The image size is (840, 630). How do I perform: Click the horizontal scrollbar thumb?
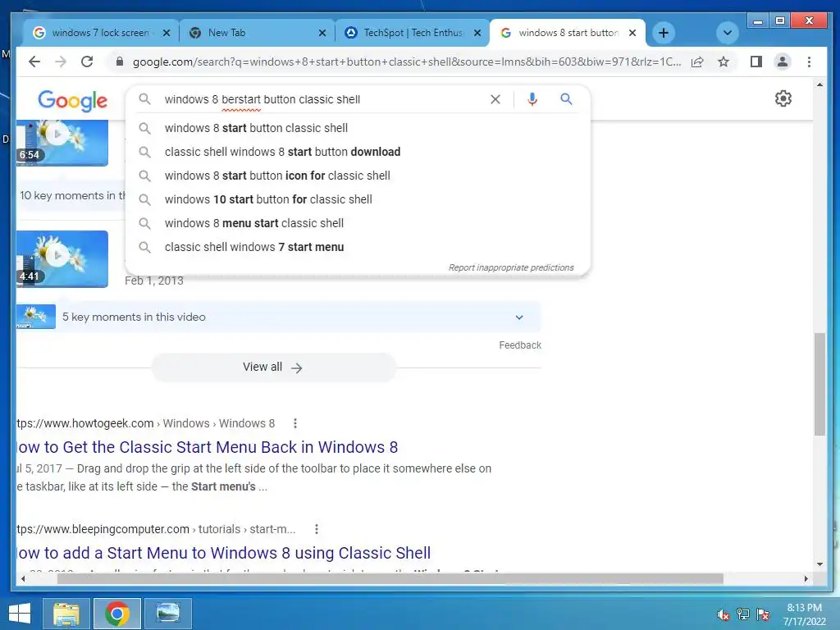point(390,578)
